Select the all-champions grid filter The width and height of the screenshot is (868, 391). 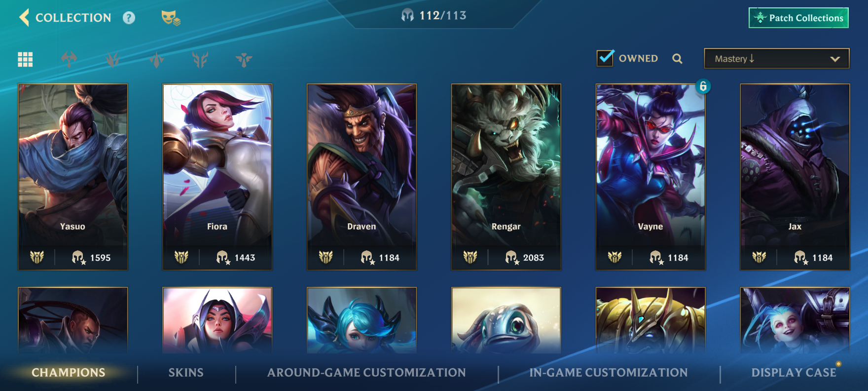tap(25, 59)
